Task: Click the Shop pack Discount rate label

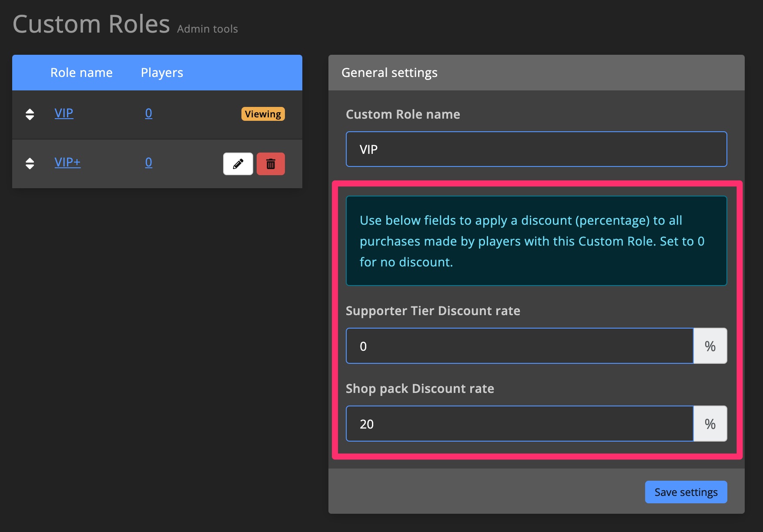Action: tap(420, 389)
